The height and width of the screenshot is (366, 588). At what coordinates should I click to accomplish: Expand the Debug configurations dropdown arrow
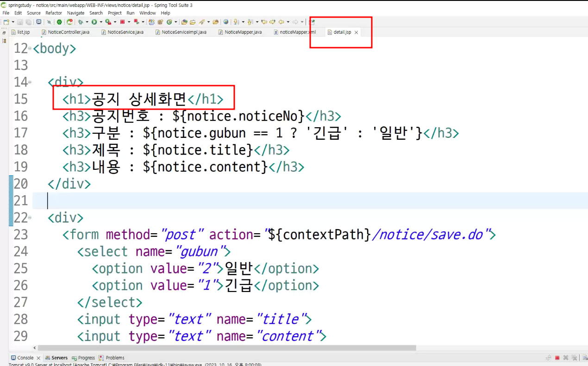[x=87, y=22]
